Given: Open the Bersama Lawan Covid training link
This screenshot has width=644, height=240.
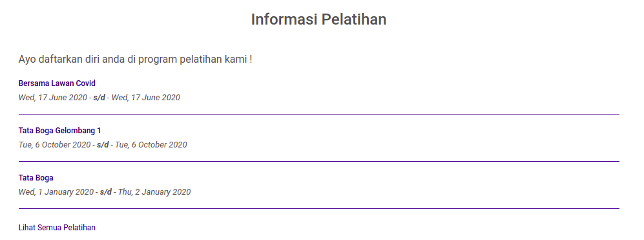Looking at the screenshot, I should [57, 83].
